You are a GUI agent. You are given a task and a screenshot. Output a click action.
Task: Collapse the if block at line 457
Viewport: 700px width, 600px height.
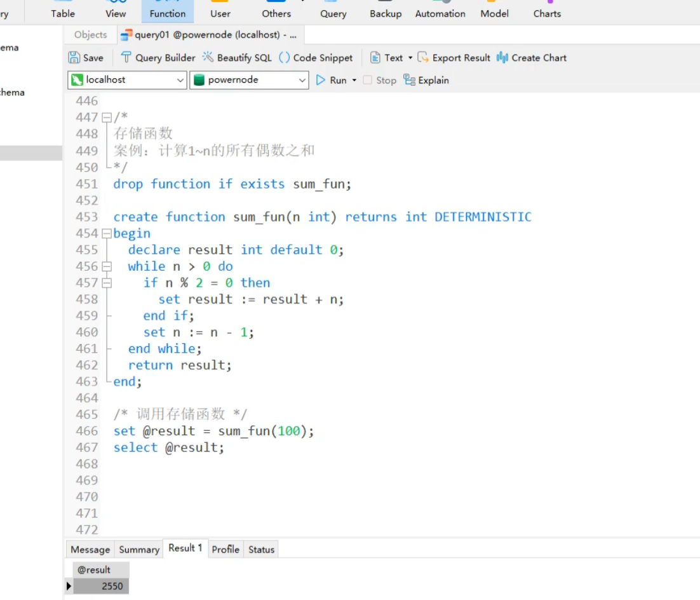pyautogui.click(x=107, y=283)
